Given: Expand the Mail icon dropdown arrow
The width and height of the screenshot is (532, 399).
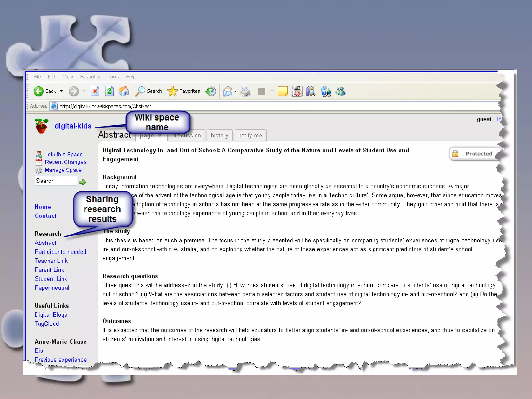Looking at the screenshot, I should click(235, 91).
